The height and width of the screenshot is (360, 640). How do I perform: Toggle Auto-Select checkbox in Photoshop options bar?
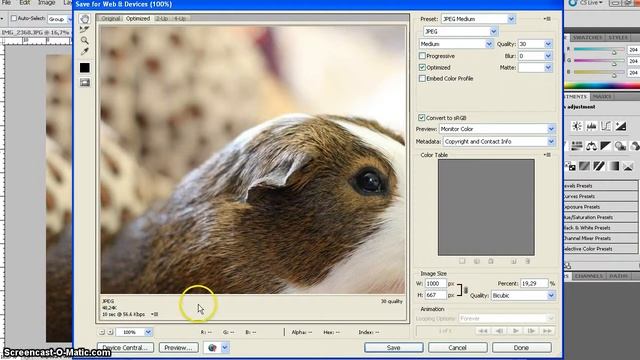[14, 18]
